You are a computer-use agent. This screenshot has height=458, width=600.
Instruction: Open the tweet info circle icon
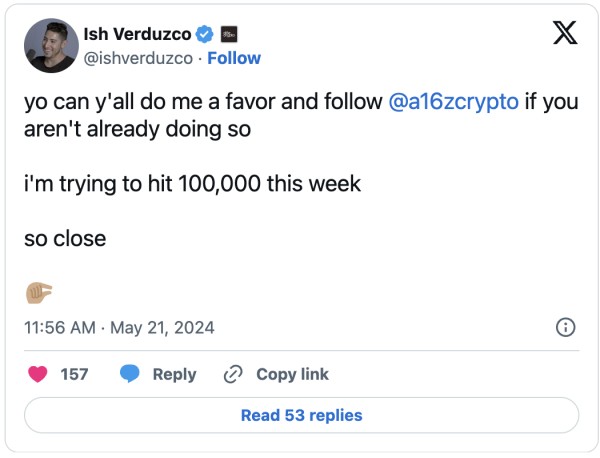(564, 327)
